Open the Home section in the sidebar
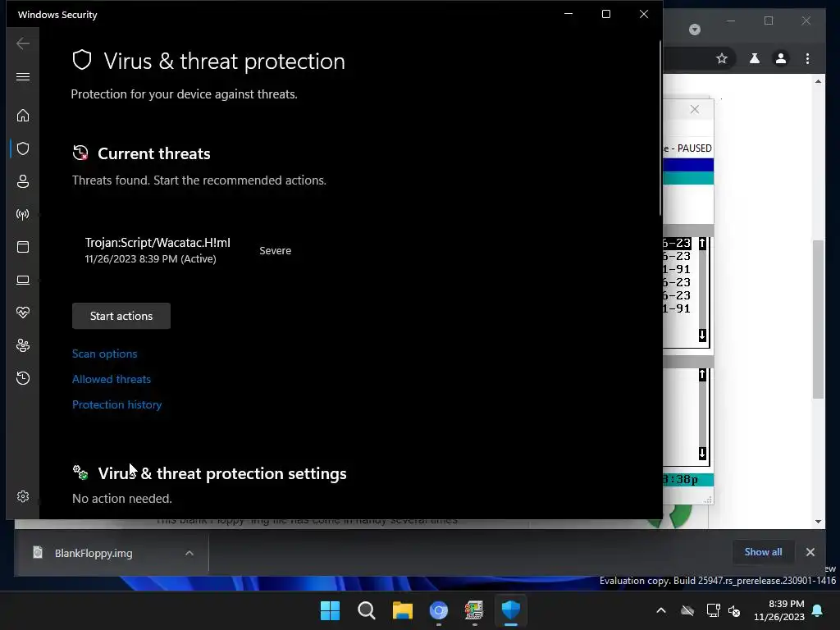840x630 pixels. [23, 115]
